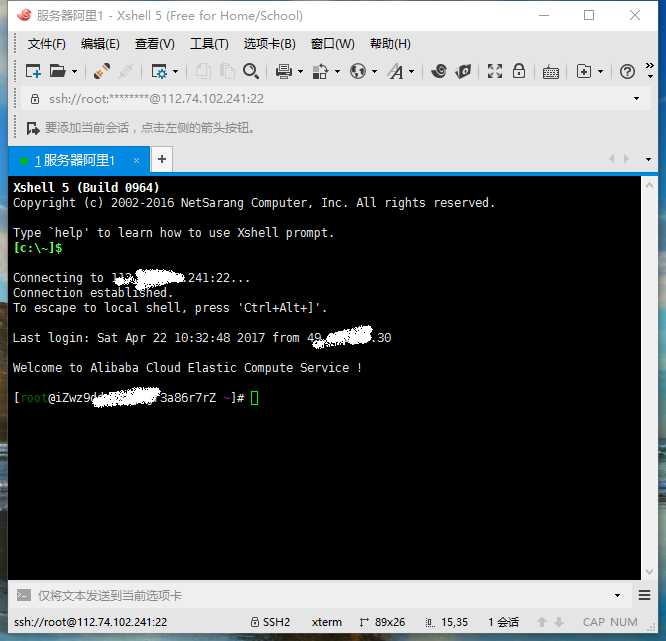Open the folder (Open session) icon
The width and height of the screenshot is (666, 641).
pos(57,71)
